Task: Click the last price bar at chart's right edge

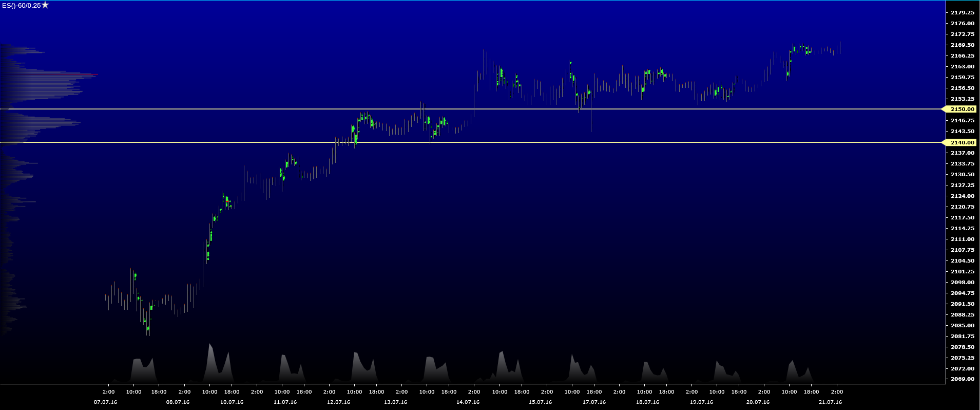Action: point(840,48)
